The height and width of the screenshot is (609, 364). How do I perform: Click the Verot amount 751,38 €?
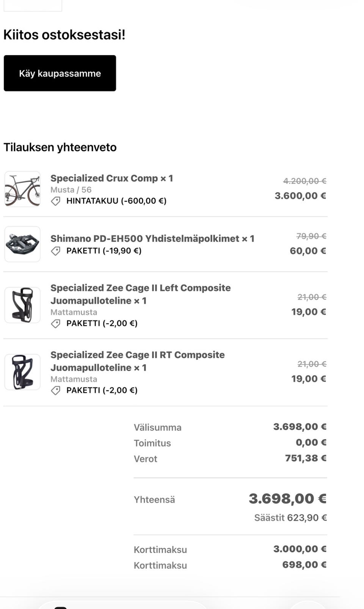(305, 458)
